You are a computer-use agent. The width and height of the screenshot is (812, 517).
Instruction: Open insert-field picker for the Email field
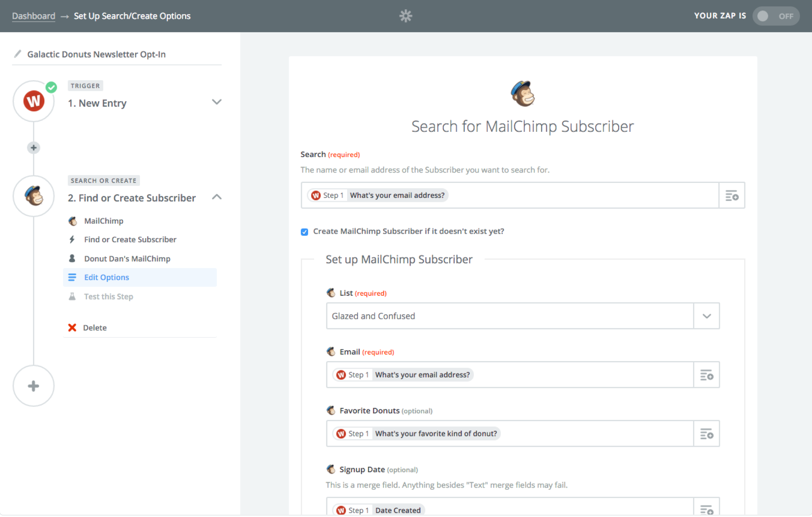pos(706,375)
